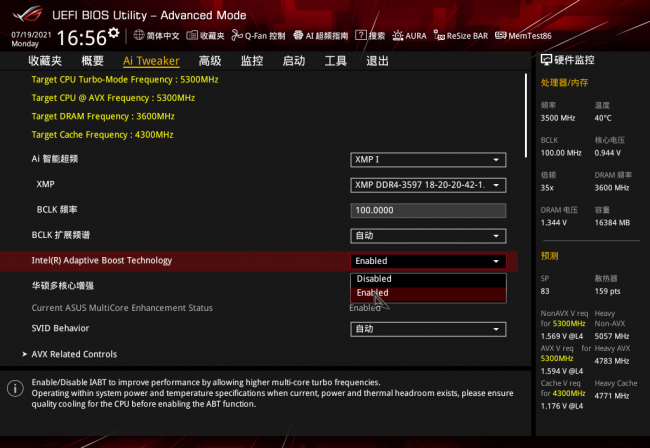
Task: Click the ROG logo
Action: click(x=27, y=14)
